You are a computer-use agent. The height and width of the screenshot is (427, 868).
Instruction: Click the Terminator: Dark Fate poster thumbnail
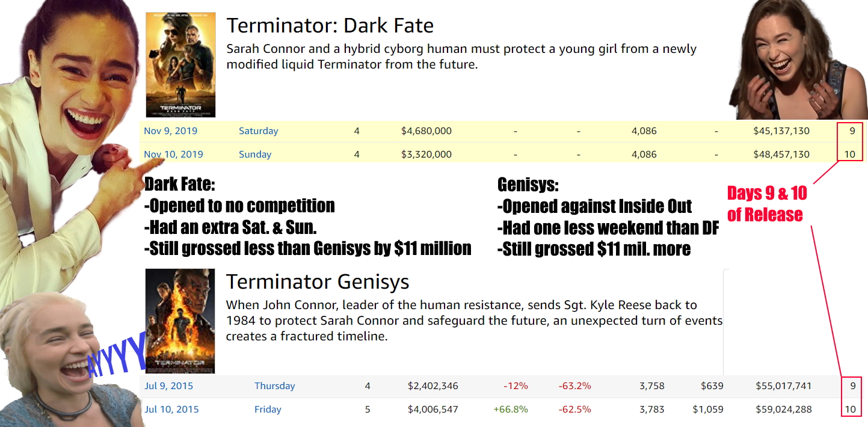pyautogui.click(x=180, y=64)
